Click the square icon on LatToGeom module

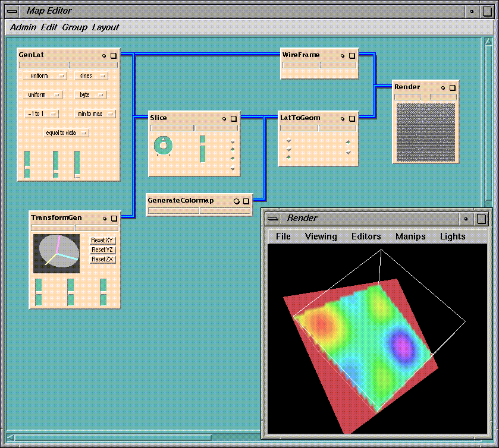point(352,118)
